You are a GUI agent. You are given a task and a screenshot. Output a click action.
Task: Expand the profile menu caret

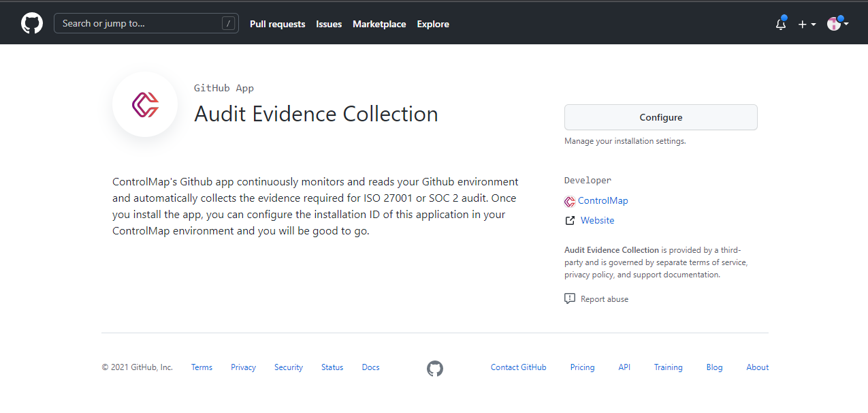pyautogui.click(x=845, y=24)
